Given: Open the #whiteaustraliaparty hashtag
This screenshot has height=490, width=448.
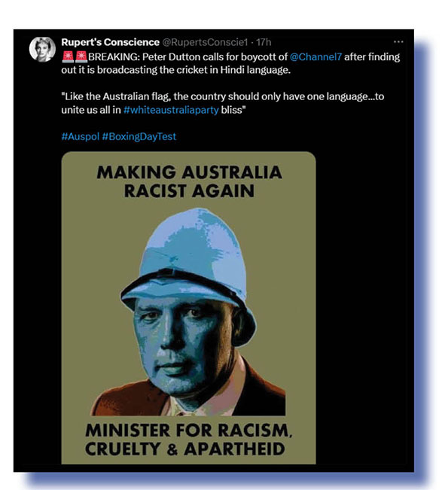Looking at the screenshot, I should tap(171, 110).
